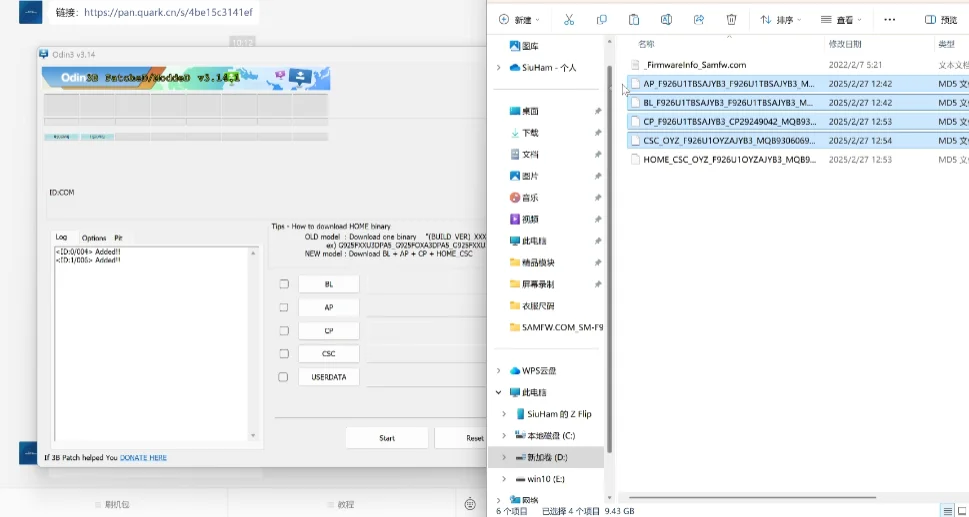
Task: Follow the DONATE HERE link
Action: click(143, 458)
